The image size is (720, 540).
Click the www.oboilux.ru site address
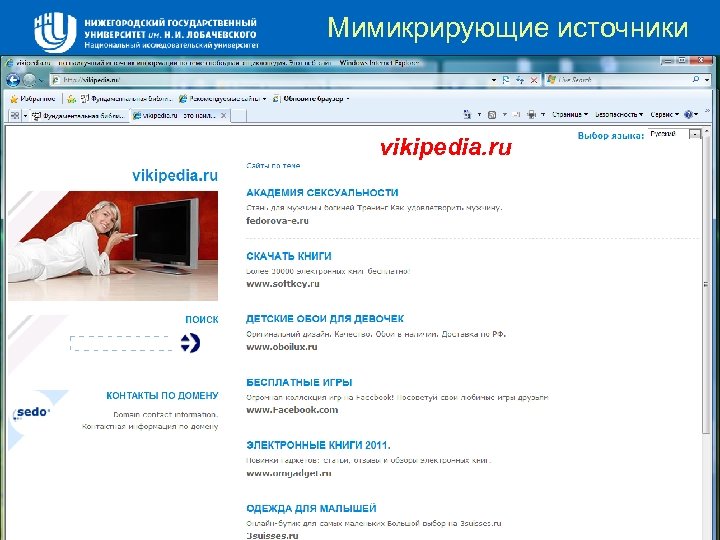pos(281,347)
